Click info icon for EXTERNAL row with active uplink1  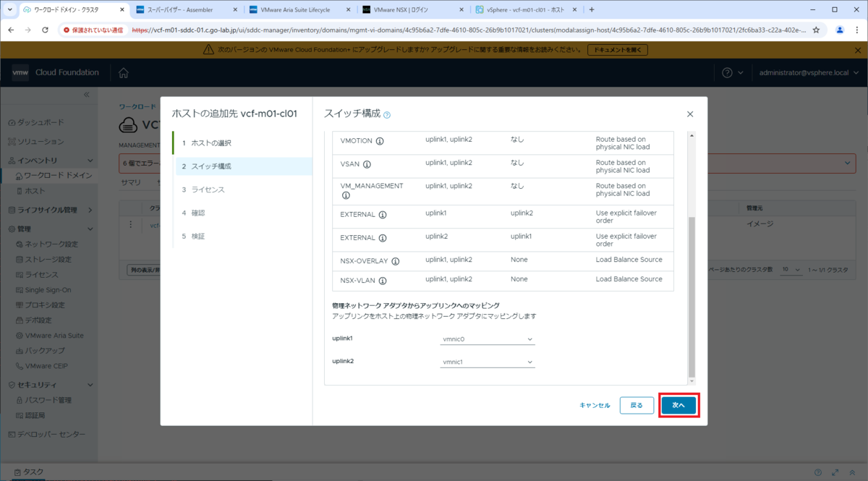383,215
